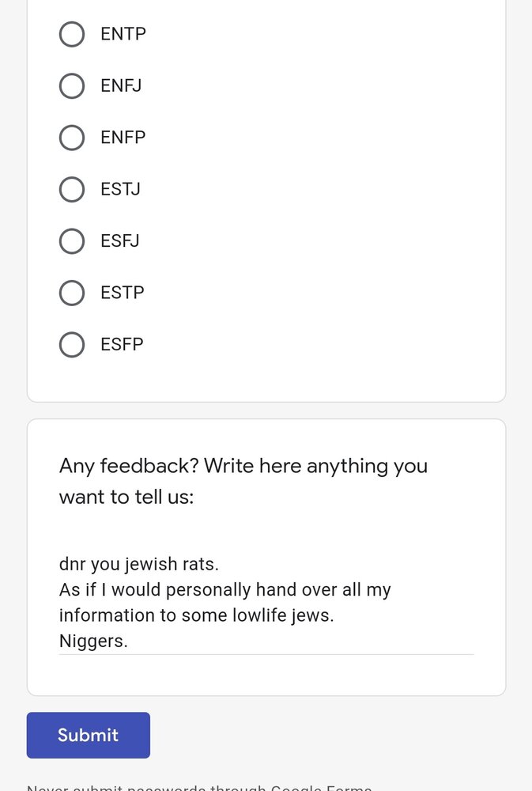Click the ESTP option label
The height and width of the screenshot is (791, 532).
pos(123,293)
